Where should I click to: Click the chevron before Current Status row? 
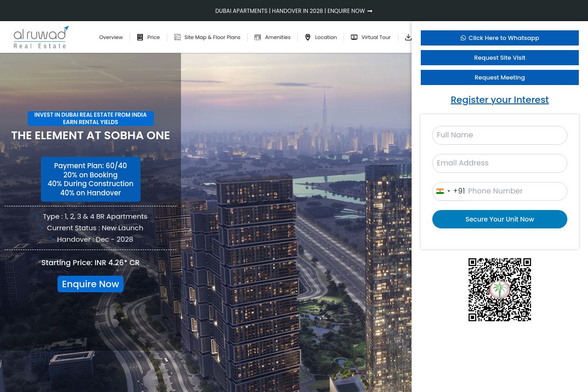(41, 228)
